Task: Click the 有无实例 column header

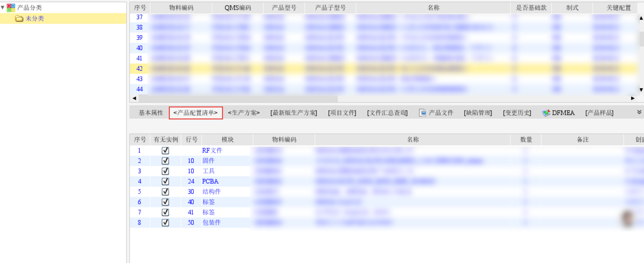Action: pos(166,140)
